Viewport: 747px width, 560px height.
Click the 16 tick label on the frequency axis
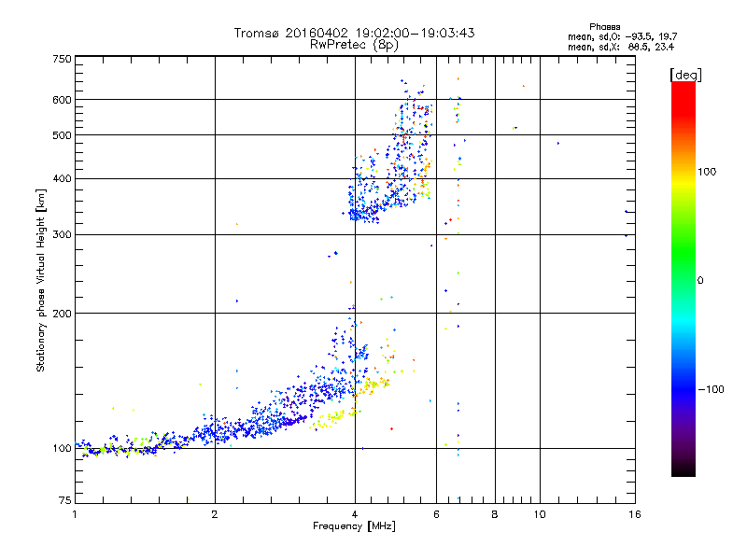(x=635, y=514)
